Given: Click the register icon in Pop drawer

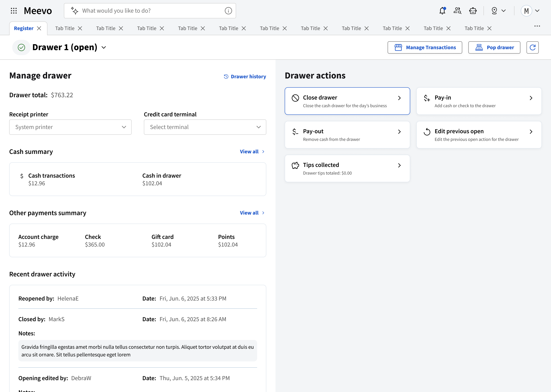Looking at the screenshot, I should click(479, 47).
